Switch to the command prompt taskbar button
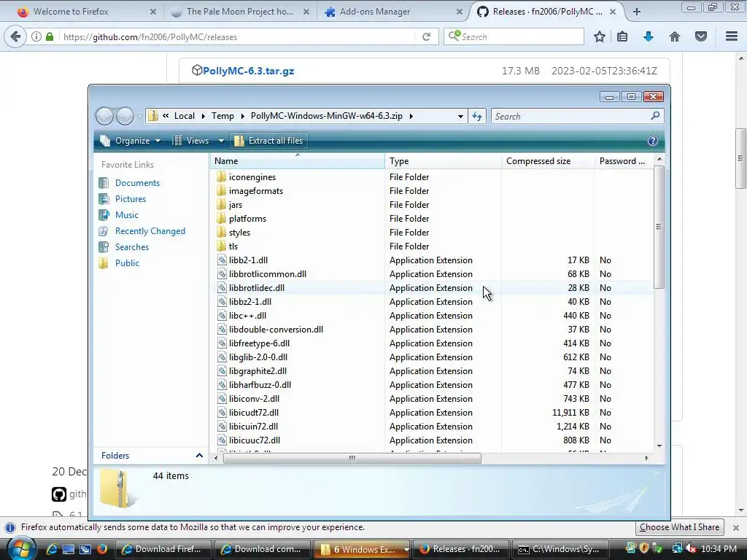747x560 pixels. (561, 549)
